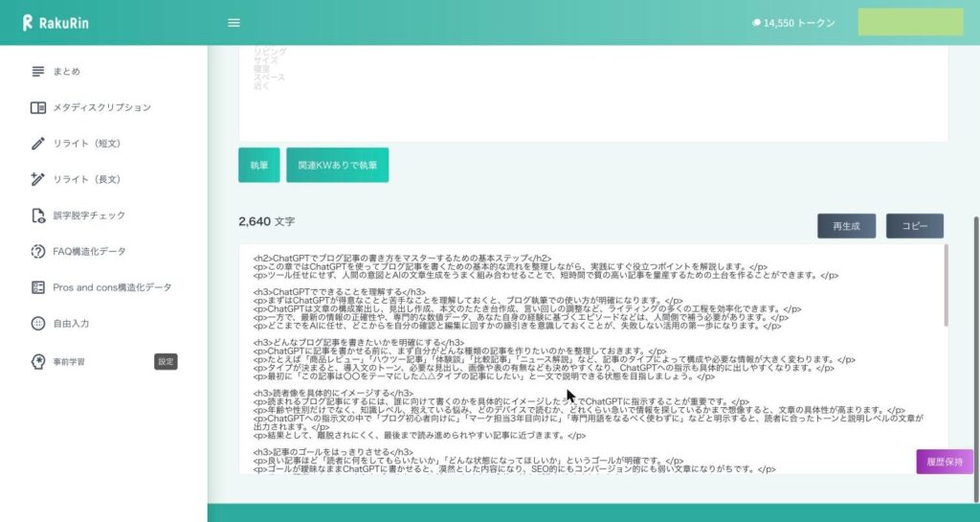980x522 pixels.
Task: Click the 自由入力 circle icon
Action: pyautogui.click(x=38, y=323)
